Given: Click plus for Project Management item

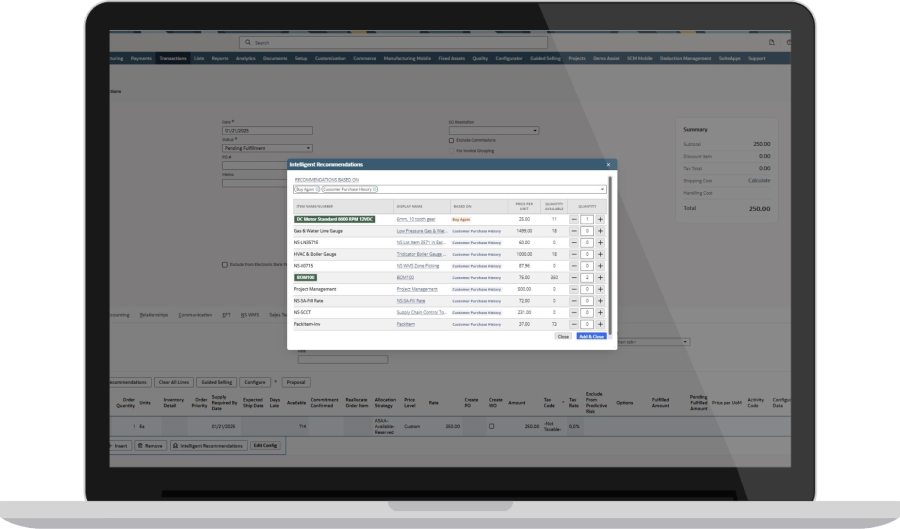Looking at the screenshot, I should [x=600, y=289].
